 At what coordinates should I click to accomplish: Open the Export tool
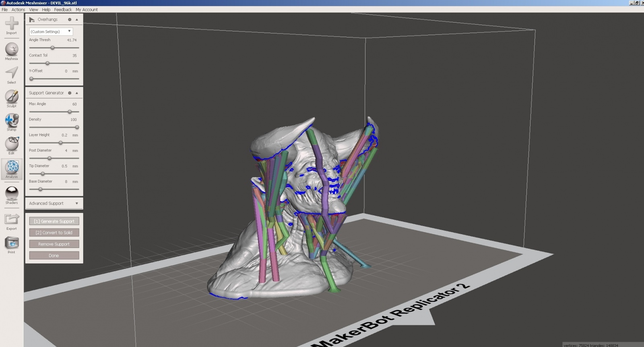pos(11,222)
